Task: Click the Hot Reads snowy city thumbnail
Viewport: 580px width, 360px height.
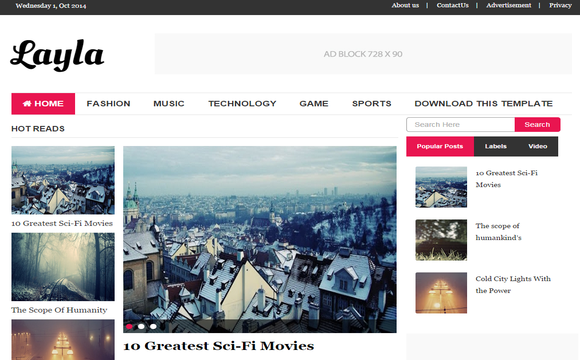Action: click(63, 180)
